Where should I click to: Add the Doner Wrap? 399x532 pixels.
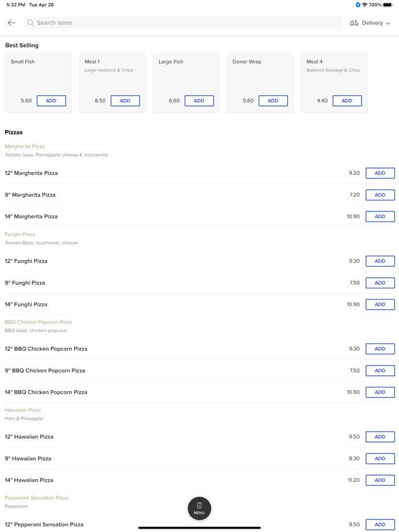[273, 101]
